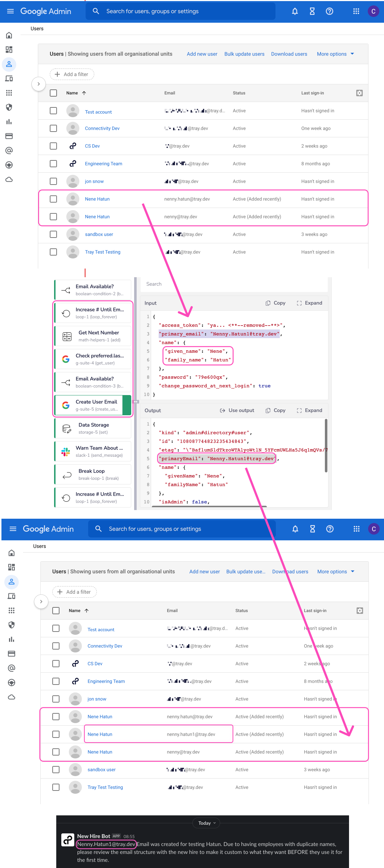The image size is (384, 868).
Task: Click New Hire Bot name in Slack message
Action: click(x=93, y=836)
